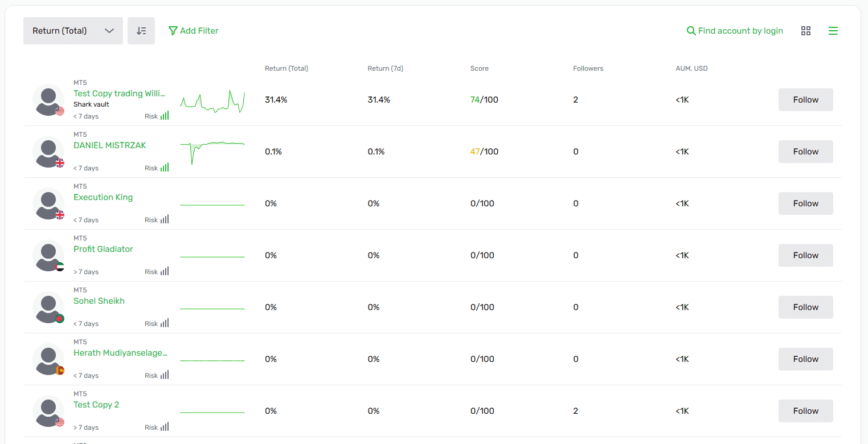View Test Copy trading Willi performance chart
The height and width of the screenshot is (444, 868).
click(x=212, y=101)
